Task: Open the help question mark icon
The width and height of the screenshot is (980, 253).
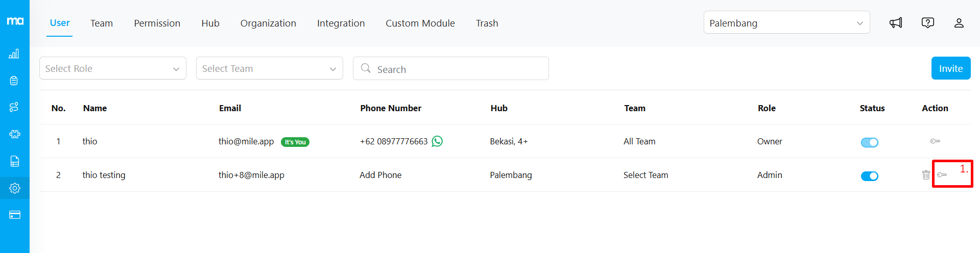Action: click(927, 23)
